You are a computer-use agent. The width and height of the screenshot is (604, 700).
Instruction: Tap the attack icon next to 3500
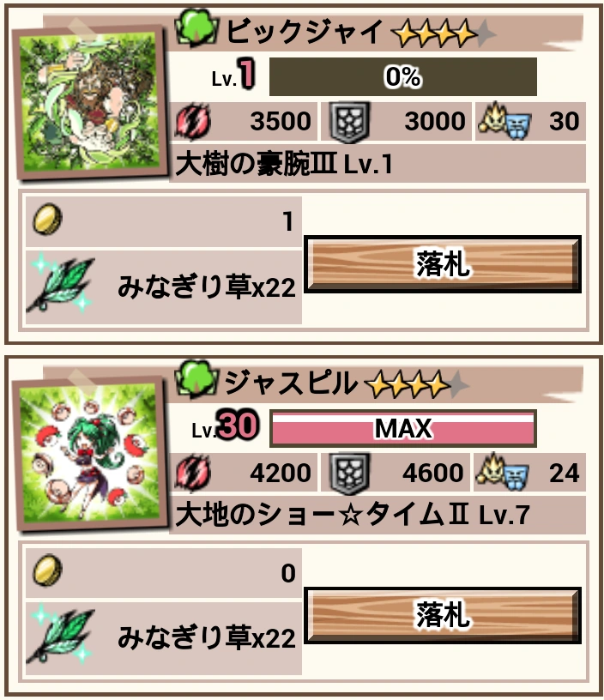coord(193,121)
